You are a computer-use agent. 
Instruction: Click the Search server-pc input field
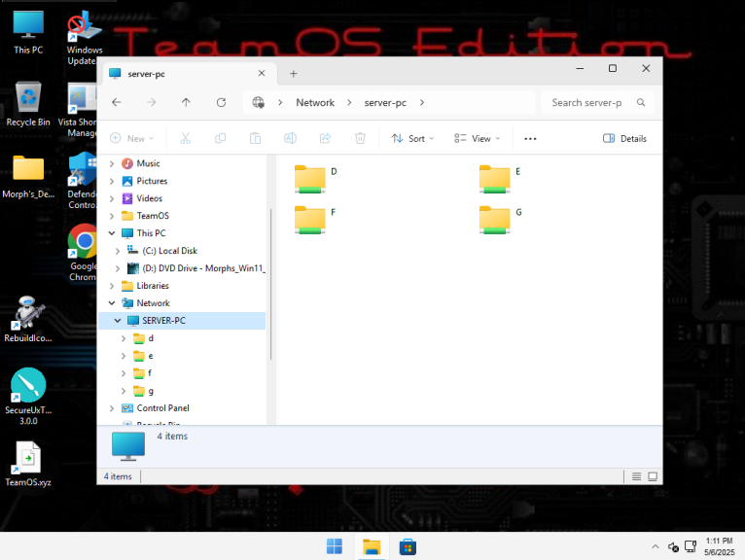587,103
